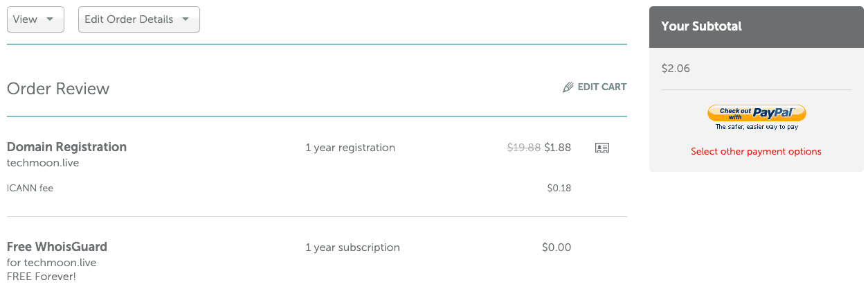Screen dimensions: 868x287
Task: Click the discounted $1.88 price
Action: (x=558, y=148)
